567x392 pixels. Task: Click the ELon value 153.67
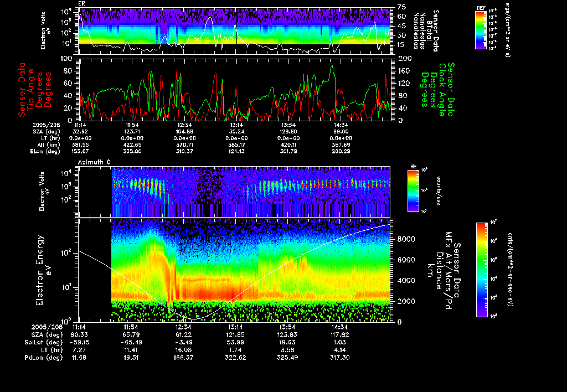point(80,151)
